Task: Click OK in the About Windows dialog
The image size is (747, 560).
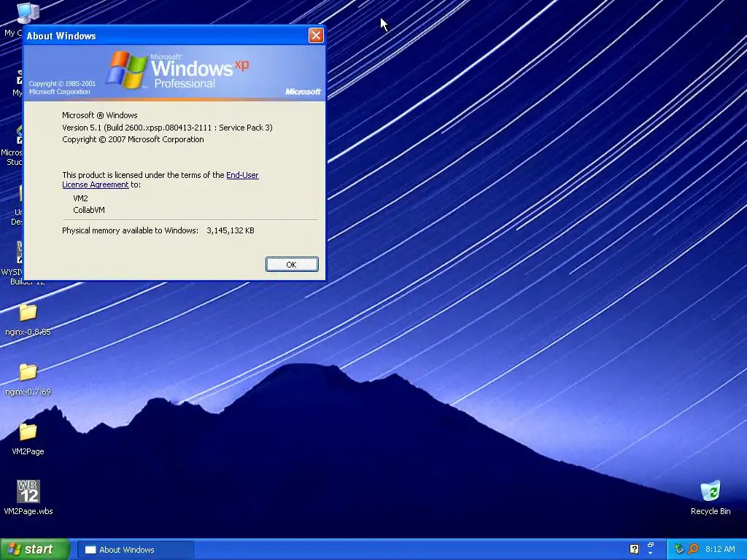Action: click(292, 264)
